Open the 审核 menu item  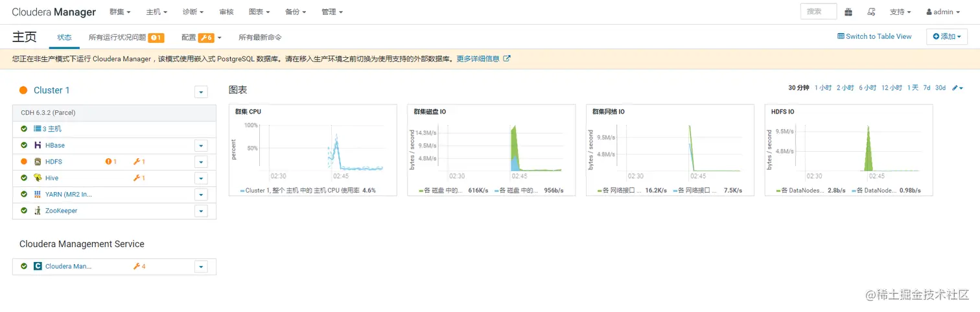click(227, 12)
